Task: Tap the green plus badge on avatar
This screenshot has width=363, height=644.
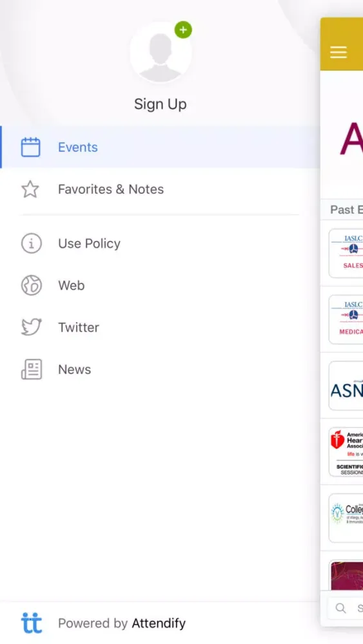Action: point(183,30)
